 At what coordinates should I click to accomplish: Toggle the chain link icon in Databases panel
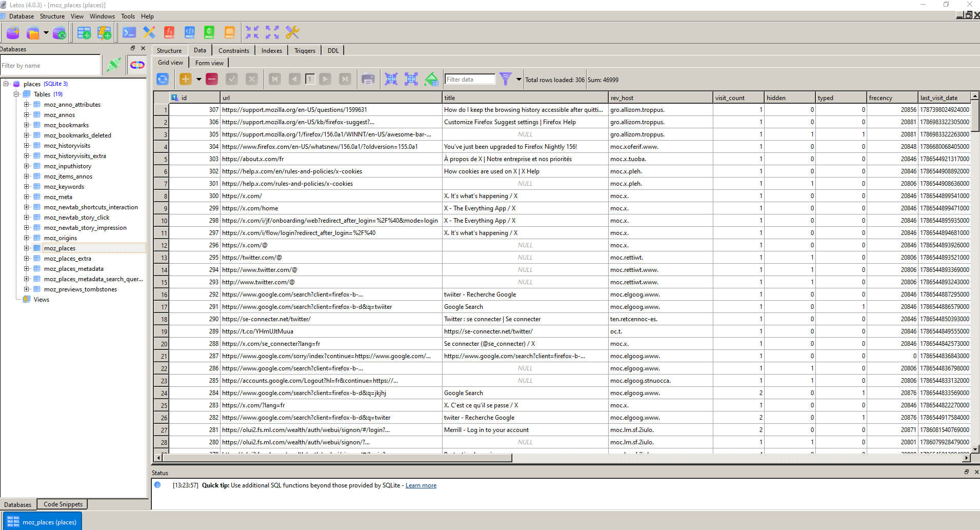coord(137,65)
